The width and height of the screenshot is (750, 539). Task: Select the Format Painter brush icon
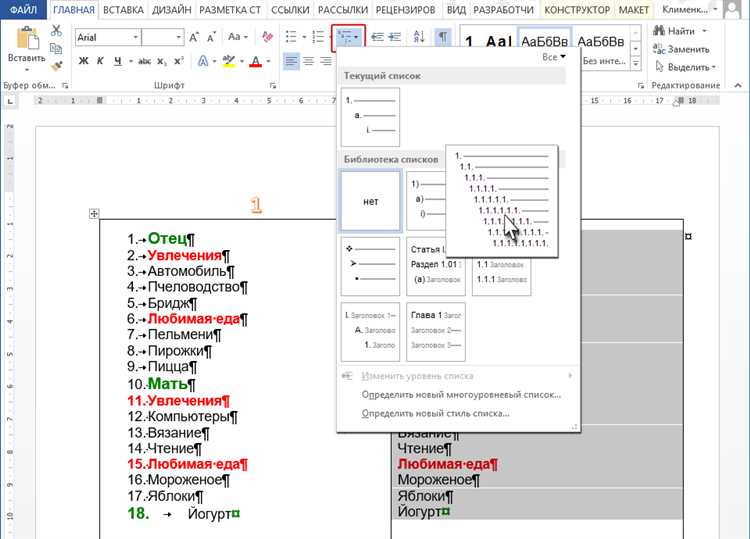coord(56,66)
